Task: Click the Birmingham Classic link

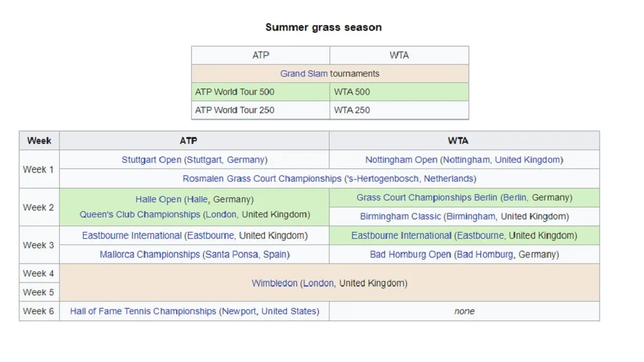Action: [x=401, y=216]
